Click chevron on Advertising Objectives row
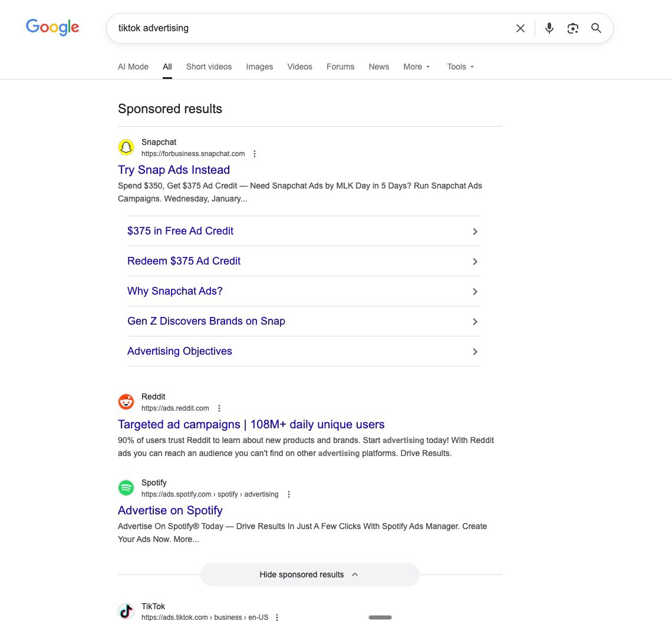 (x=475, y=351)
